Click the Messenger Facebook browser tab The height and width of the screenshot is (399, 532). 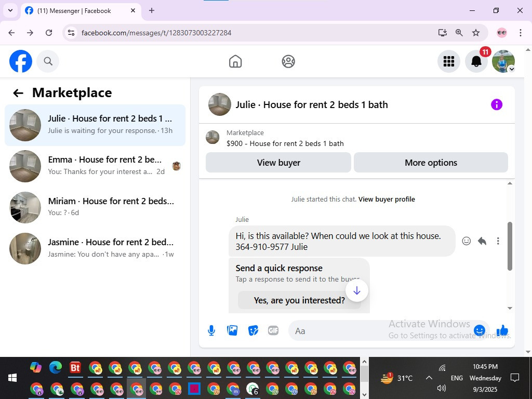pyautogui.click(x=81, y=11)
